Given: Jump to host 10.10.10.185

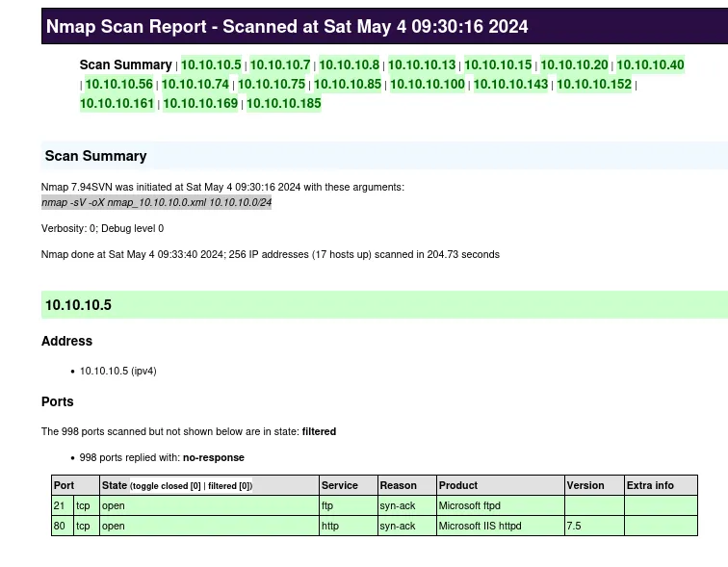Looking at the screenshot, I should [x=284, y=104].
